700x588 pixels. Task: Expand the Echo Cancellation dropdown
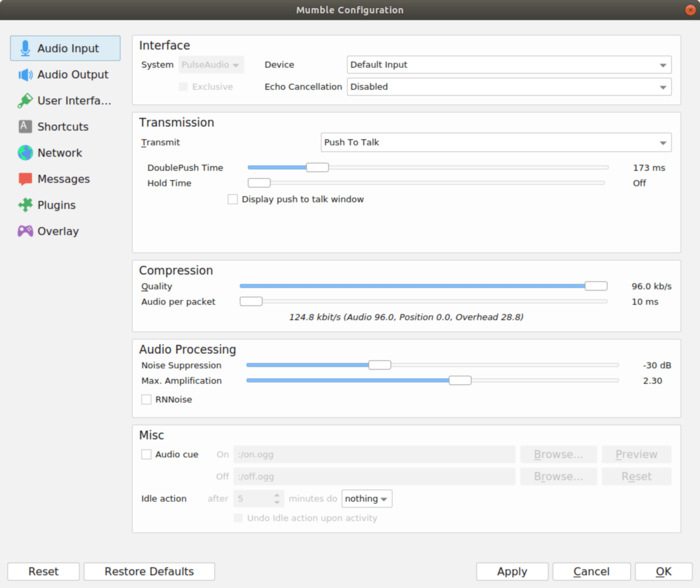[508, 87]
